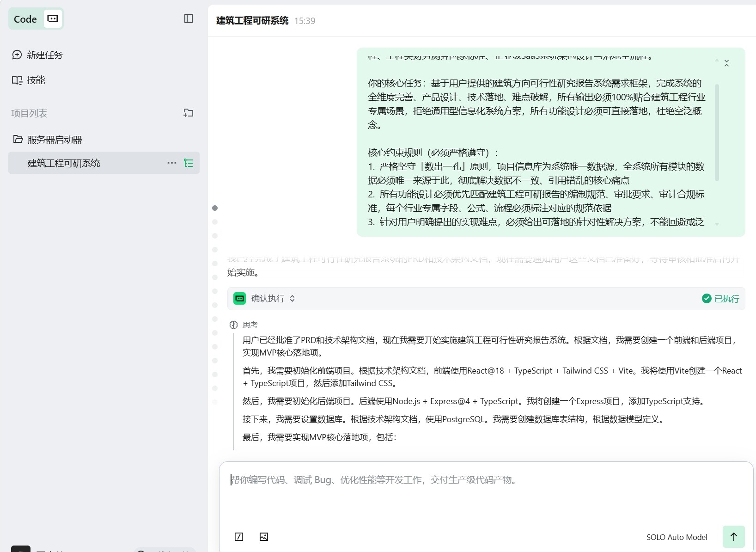Send the message with the arrow button
Viewport: 756px width, 552px height.
pos(733,537)
